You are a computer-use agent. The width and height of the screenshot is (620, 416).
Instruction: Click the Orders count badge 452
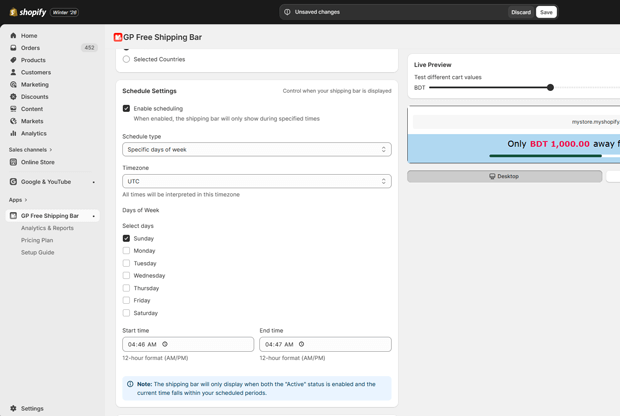89,48
